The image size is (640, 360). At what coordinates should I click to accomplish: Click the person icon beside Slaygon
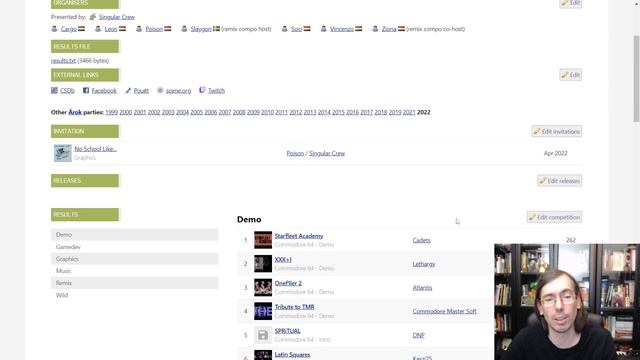184,29
